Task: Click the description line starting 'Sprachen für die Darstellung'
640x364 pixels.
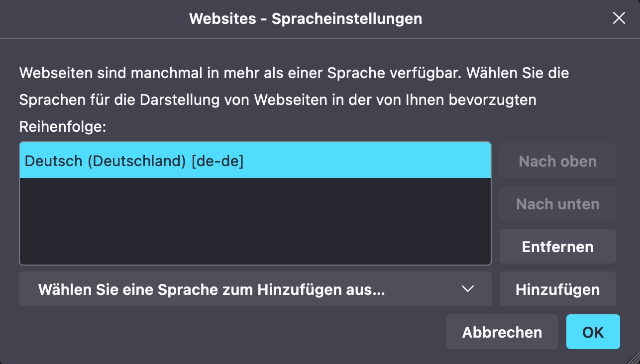Action: coord(278,100)
